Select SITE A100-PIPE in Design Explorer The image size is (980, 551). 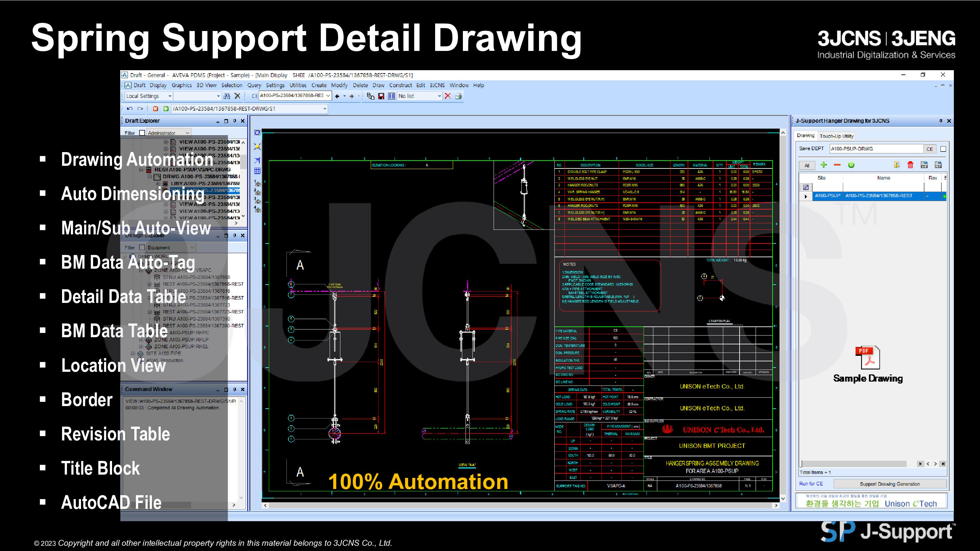(x=164, y=353)
